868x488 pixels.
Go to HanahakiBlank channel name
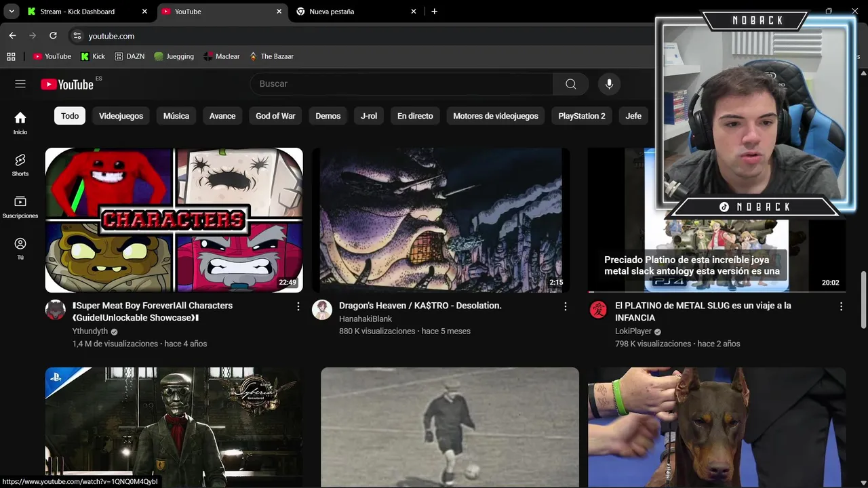coord(366,319)
